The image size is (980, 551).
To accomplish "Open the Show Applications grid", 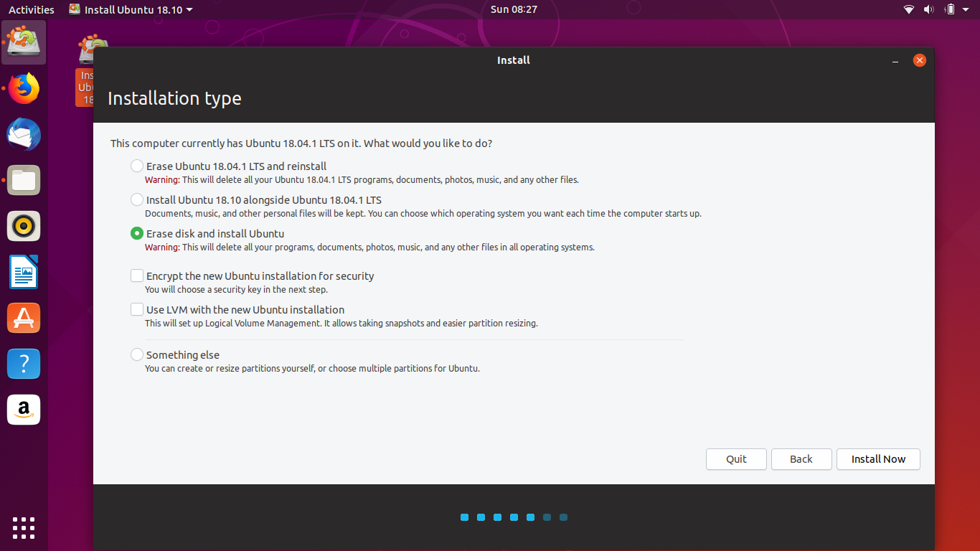I will coord(24,528).
